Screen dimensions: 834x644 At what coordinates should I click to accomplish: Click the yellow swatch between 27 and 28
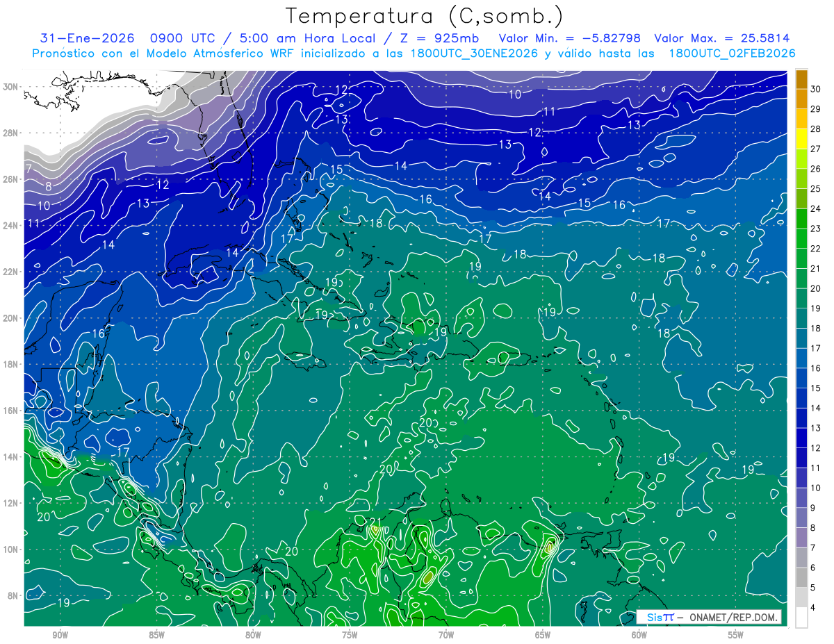tap(801, 139)
